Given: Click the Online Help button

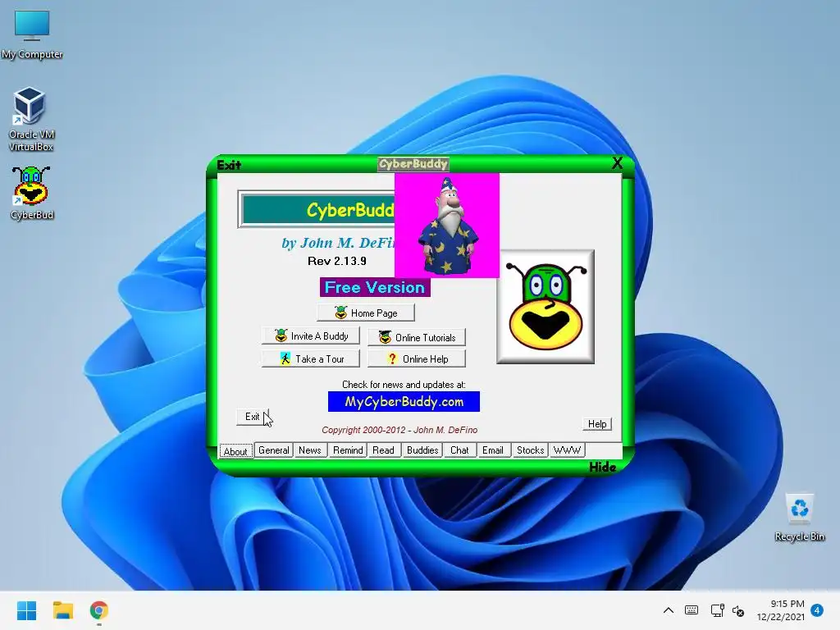Looking at the screenshot, I should (x=417, y=359).
